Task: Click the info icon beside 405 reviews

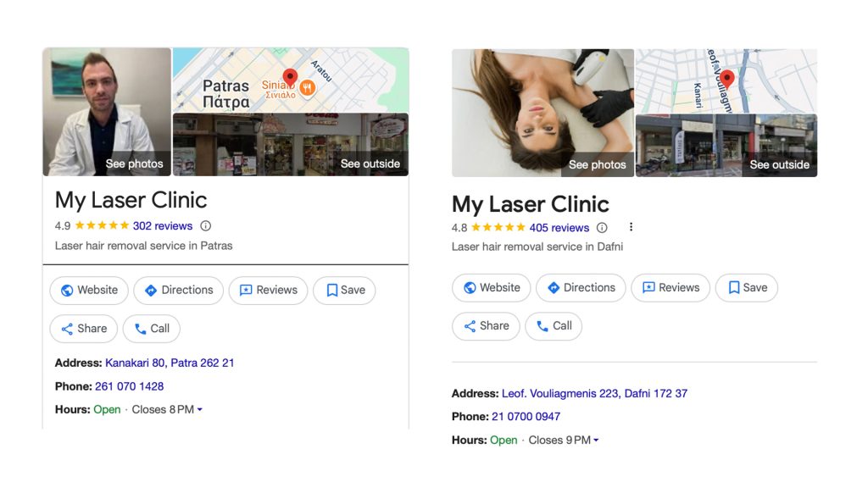Action: [602, 227]
